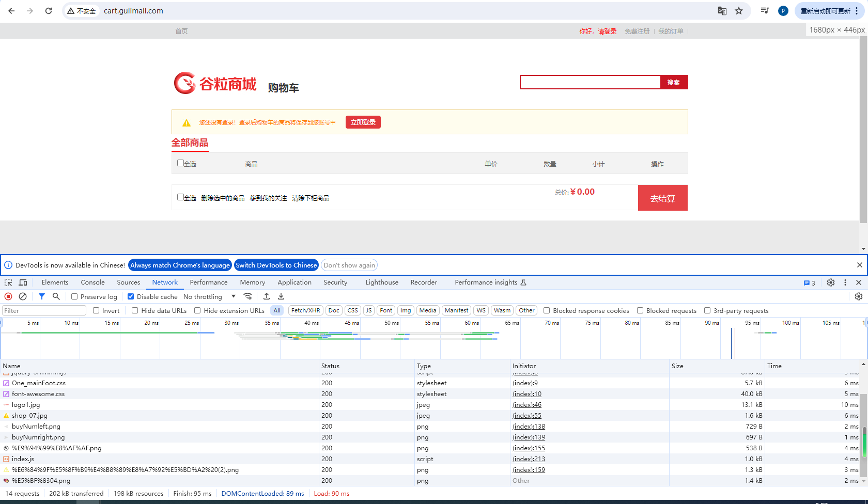Open the 3 issues counter
This screenshot has height=504, width=868.
click(x=810, y=283)
